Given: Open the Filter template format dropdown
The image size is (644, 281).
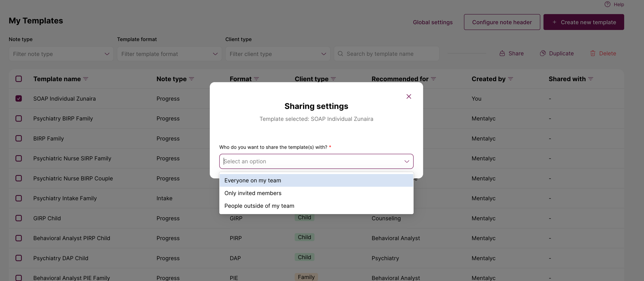Looking at the screenshot, I should pos(169,54).
